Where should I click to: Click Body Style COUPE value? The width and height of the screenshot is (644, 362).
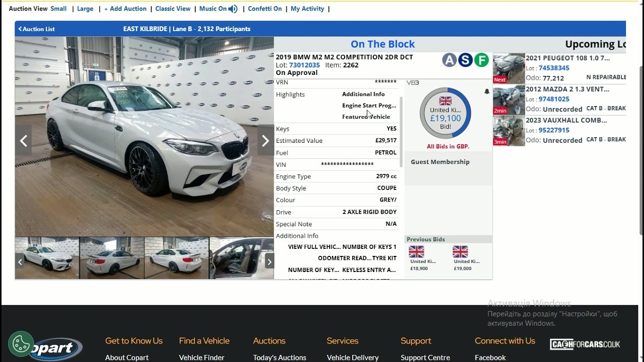click(387, 188)
